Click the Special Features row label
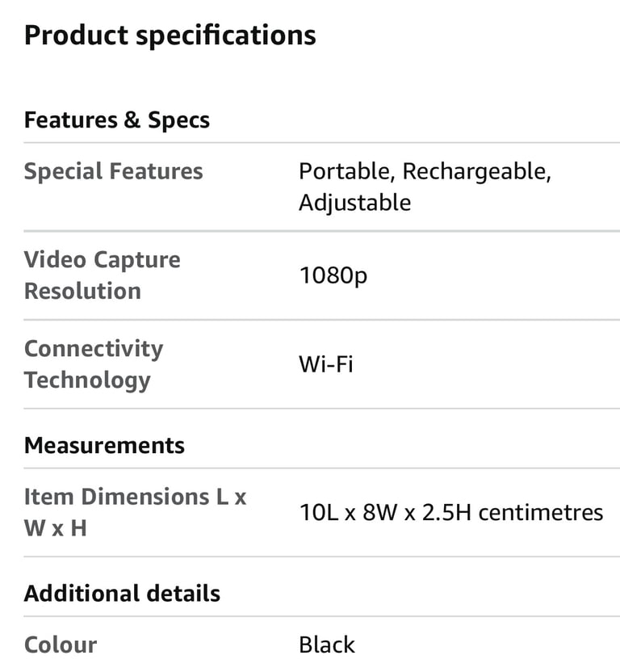 [x=113, y=171]
